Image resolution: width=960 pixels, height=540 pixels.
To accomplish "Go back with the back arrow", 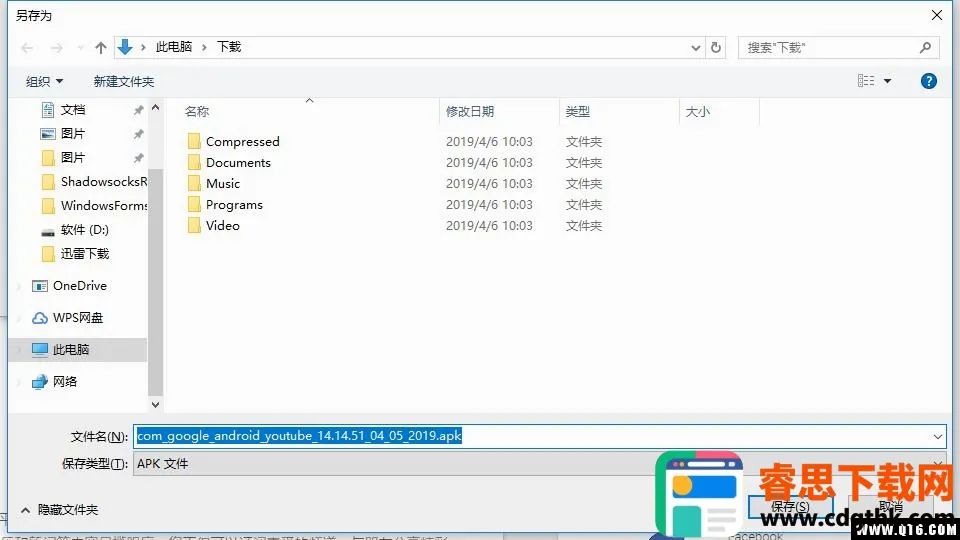I will click(x=27, y=48).
